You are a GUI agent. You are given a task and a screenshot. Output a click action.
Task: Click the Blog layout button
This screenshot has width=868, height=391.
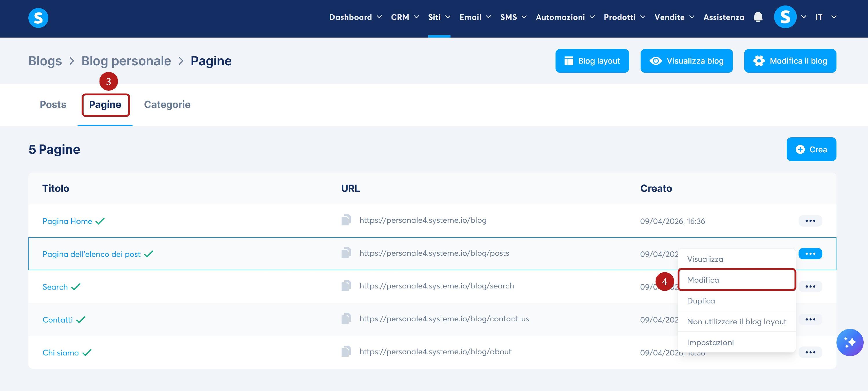tap(592, 61)
